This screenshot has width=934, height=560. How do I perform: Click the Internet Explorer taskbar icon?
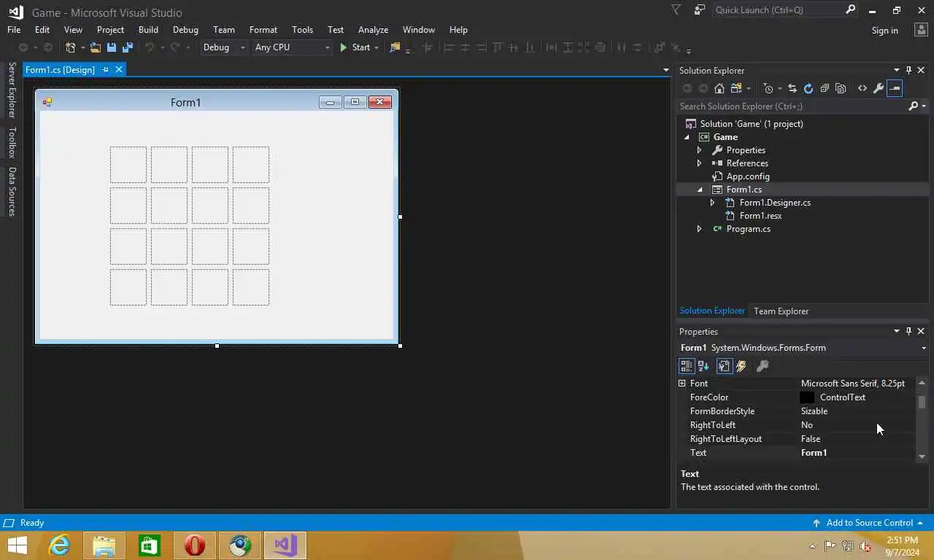point(59,545)
